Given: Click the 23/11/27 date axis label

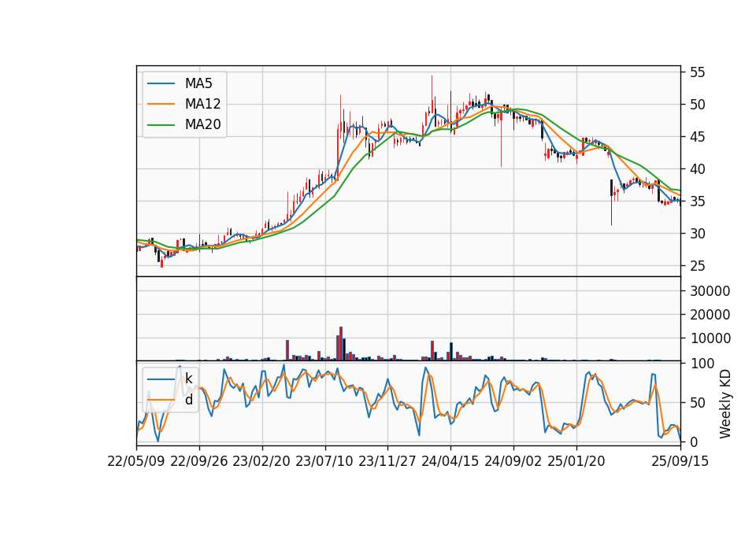Looking at the screenshot, I should point(387,461).
